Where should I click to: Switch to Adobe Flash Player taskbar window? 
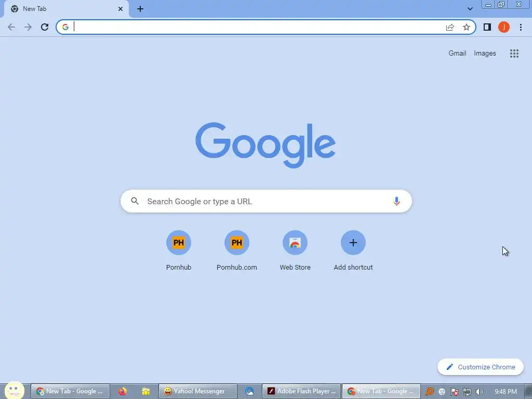301,391
